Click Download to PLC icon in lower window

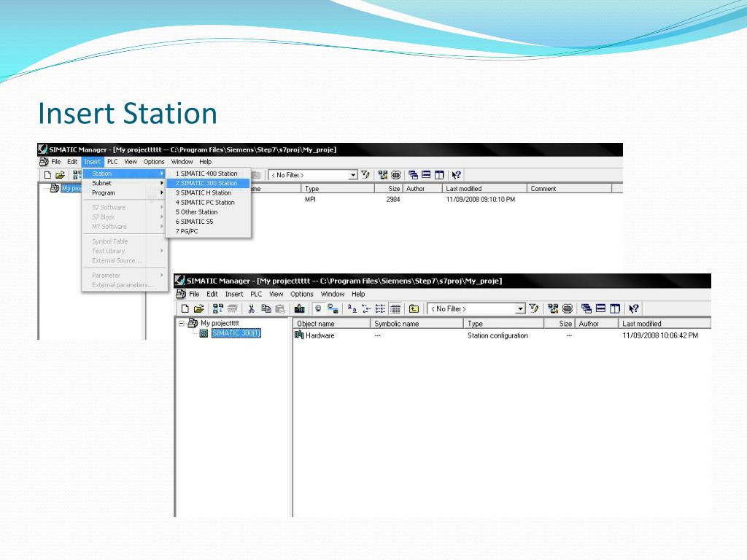[x=299, y=308]
